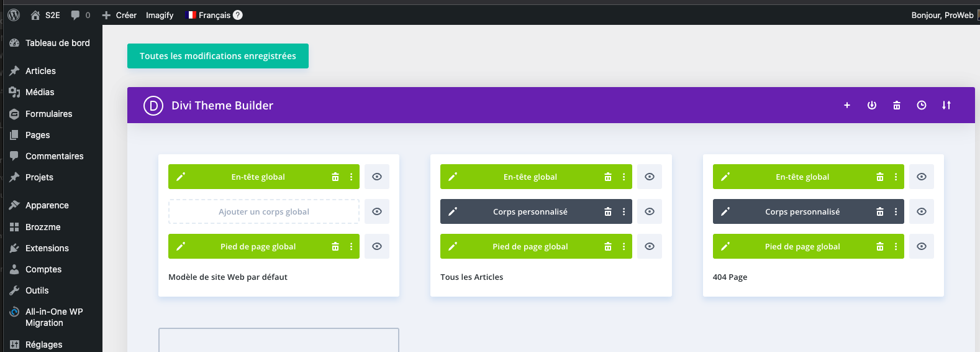Image resolution: width=980 pixels, height=352 pixels.
Task: Delete Pied de page global default template
Action: [335, 246]
